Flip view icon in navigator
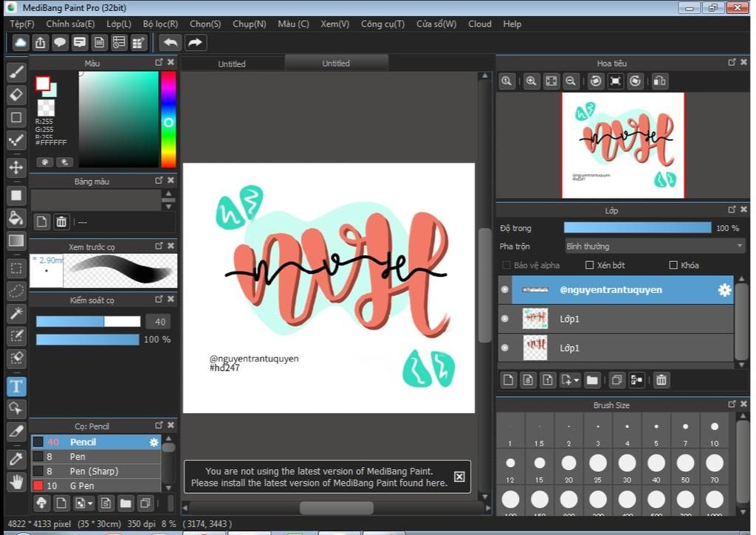 click(x=659, y=81)
